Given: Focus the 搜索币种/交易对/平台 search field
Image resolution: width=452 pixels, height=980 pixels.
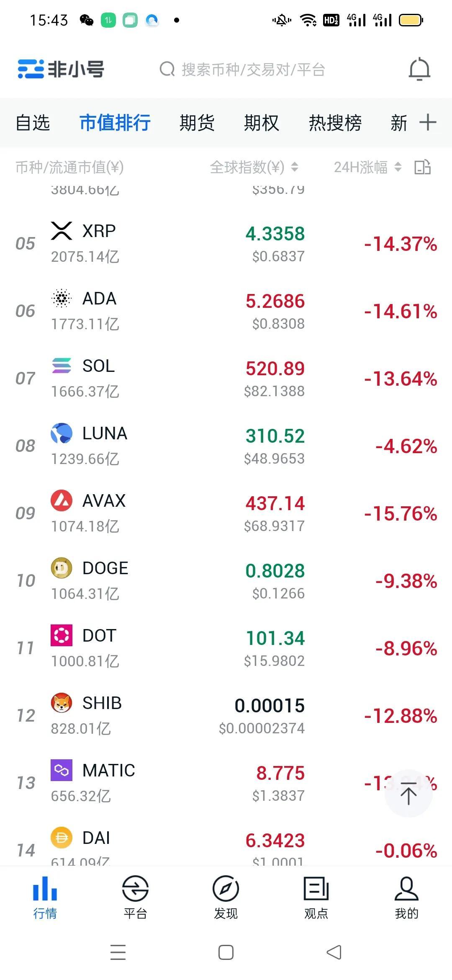Looking at the screenshot, I should point(243,70).
